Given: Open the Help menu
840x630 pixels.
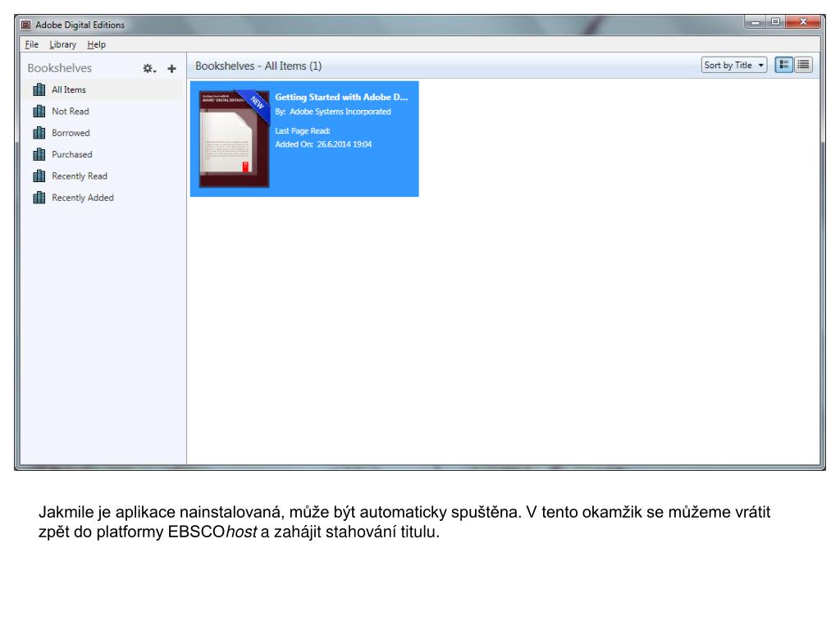Looking at the screenshot, I should tap(97, 44).
